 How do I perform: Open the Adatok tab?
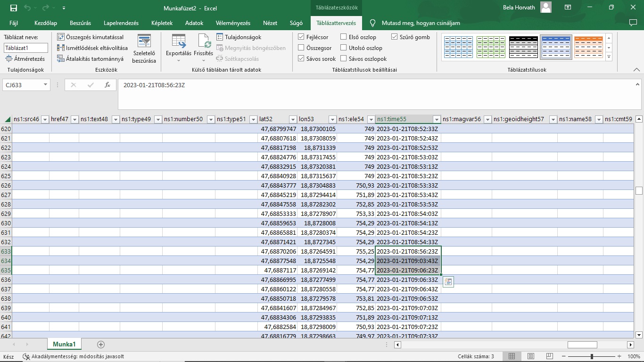tap(194, 23)
